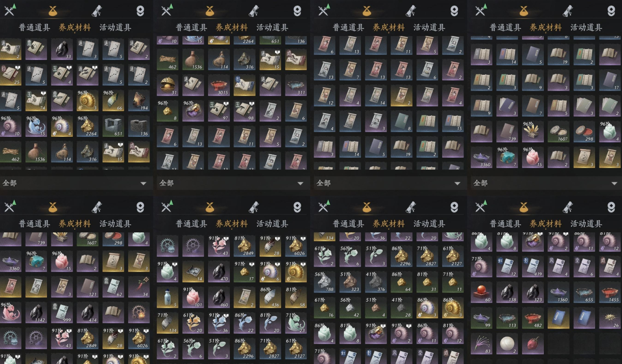Click the black stone showing 1142

(36, 313)
